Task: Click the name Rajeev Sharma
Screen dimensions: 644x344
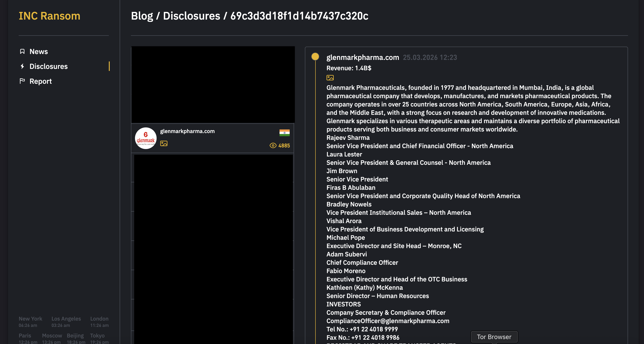Action: pos(348,138)
